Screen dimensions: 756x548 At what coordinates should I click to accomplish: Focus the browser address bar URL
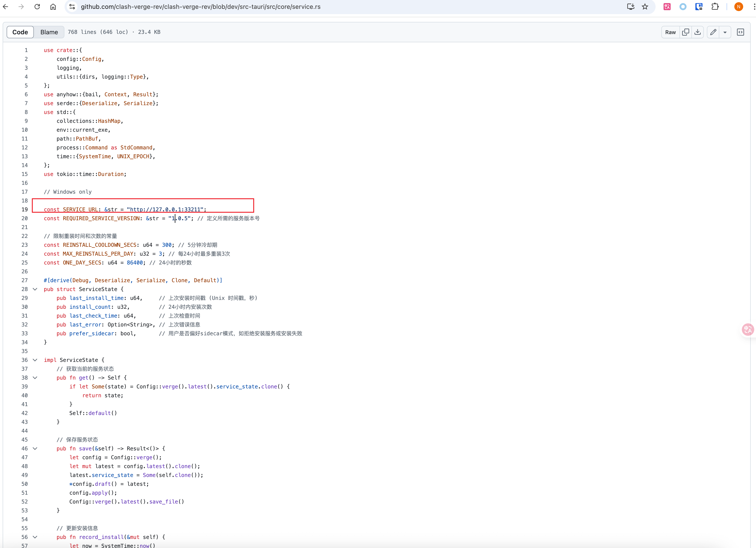pyautogui.click(x=200, y=7)
